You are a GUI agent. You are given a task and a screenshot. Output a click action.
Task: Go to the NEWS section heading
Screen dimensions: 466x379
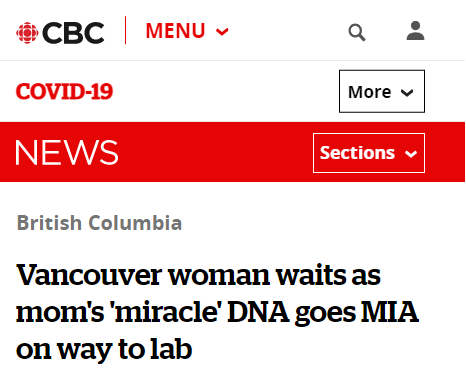pos(67,153)
